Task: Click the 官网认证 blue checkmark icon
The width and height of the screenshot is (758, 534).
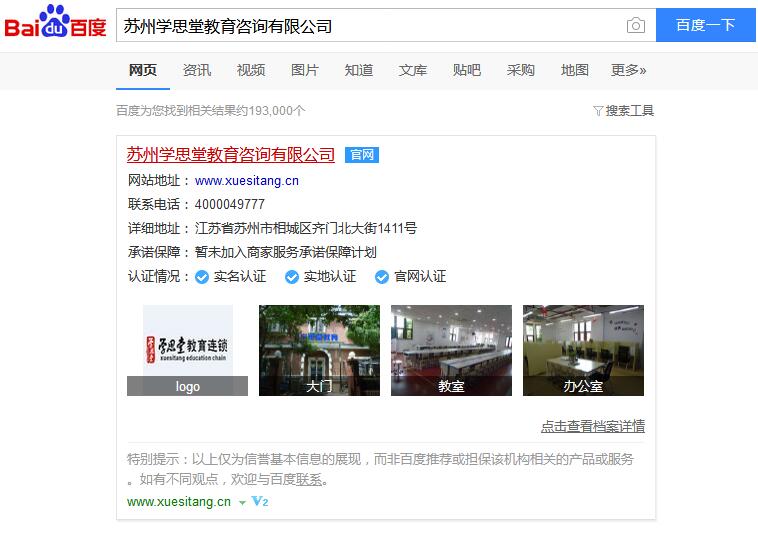Action: click(381, 277)
